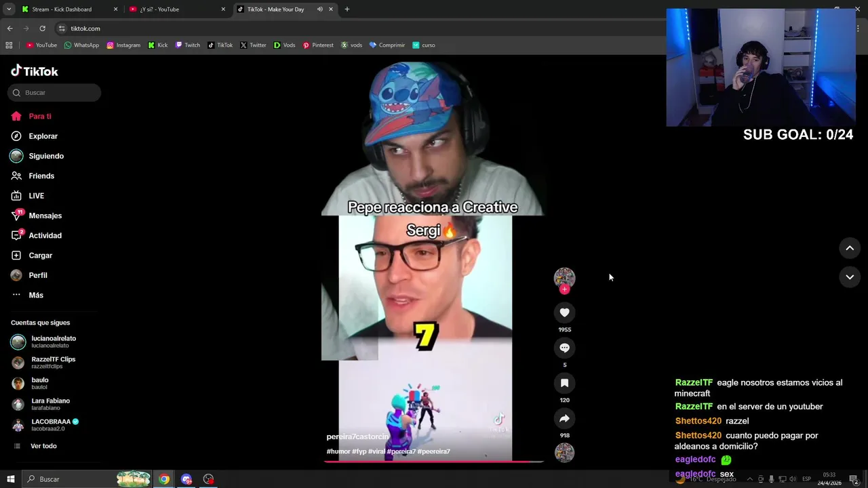868x488 pixels.
Task: Open the creator avatar above like button
Action: click(x=564, y=277)
